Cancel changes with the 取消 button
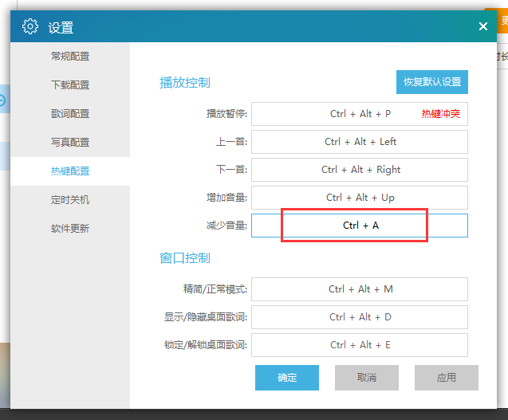This screenshot has height=420, width=508. tap(367, 378)
